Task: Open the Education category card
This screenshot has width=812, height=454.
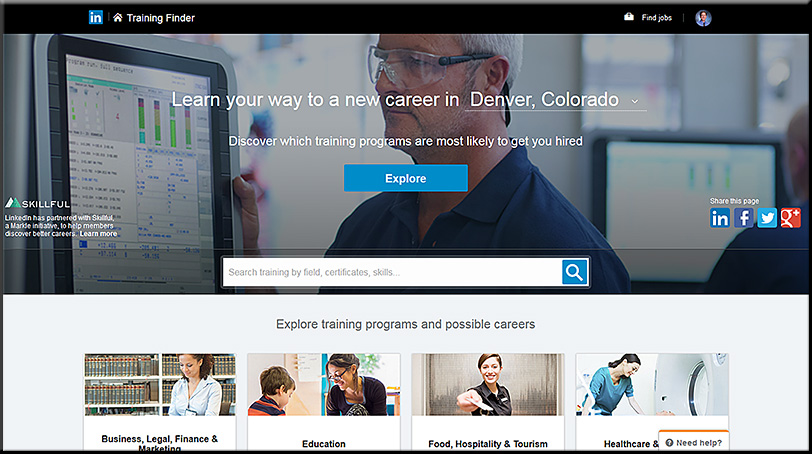Action: pyautogui.click(x=324, y=402)
